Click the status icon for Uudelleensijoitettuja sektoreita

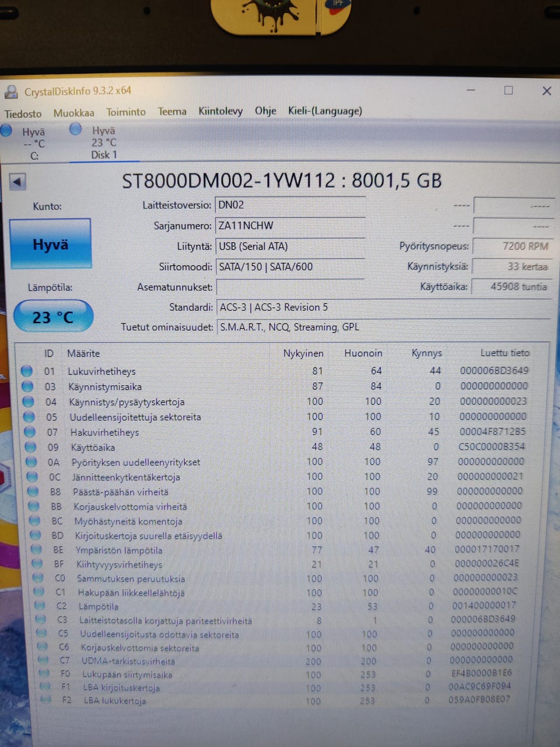[29, 417]
